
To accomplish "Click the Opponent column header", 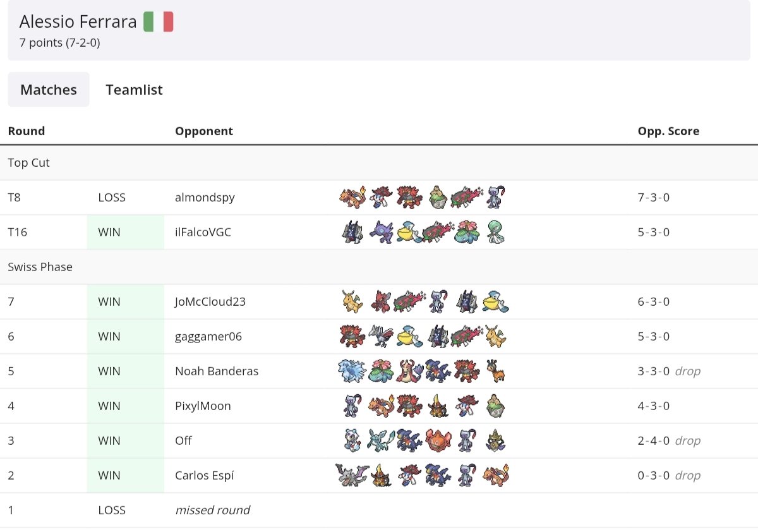I will [x=204, y=131].
